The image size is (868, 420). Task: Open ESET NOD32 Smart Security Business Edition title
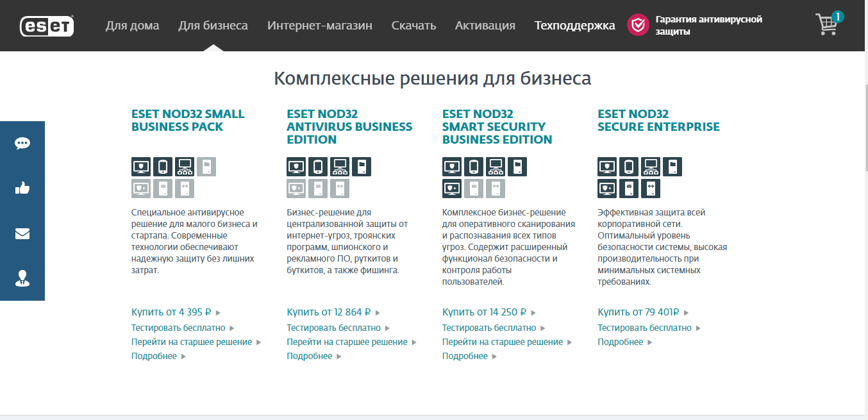point(497,127)
